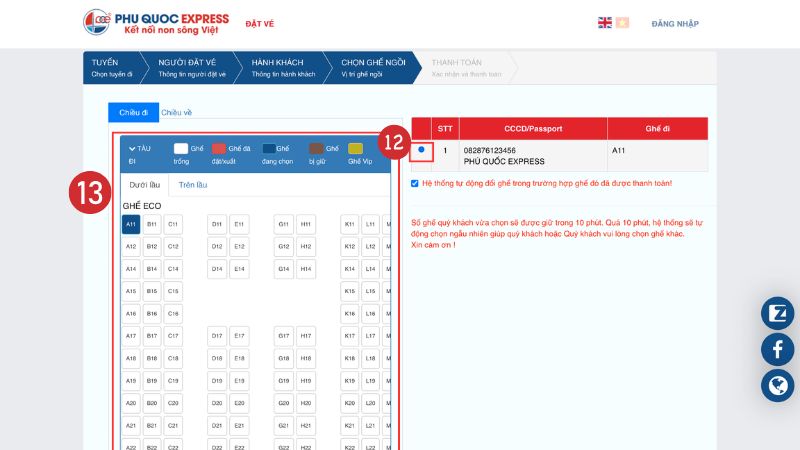Select seat G11
800x450 pixels.
284,224
